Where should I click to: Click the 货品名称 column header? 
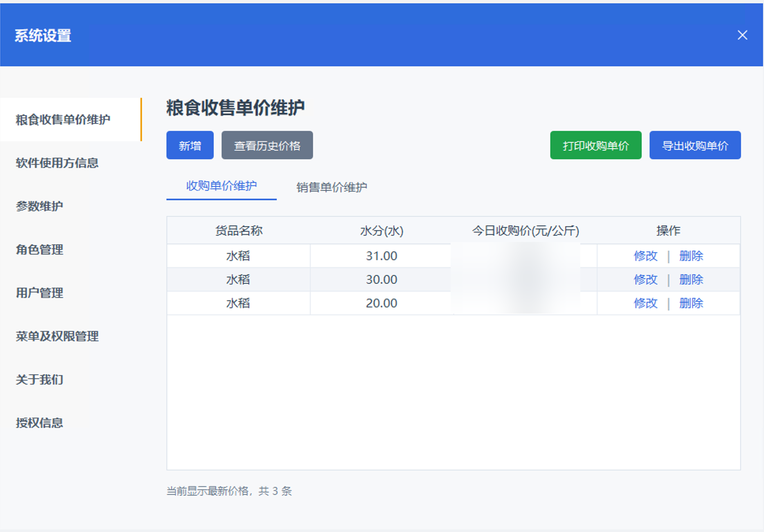pyautogui.click(x=239, y=231)
